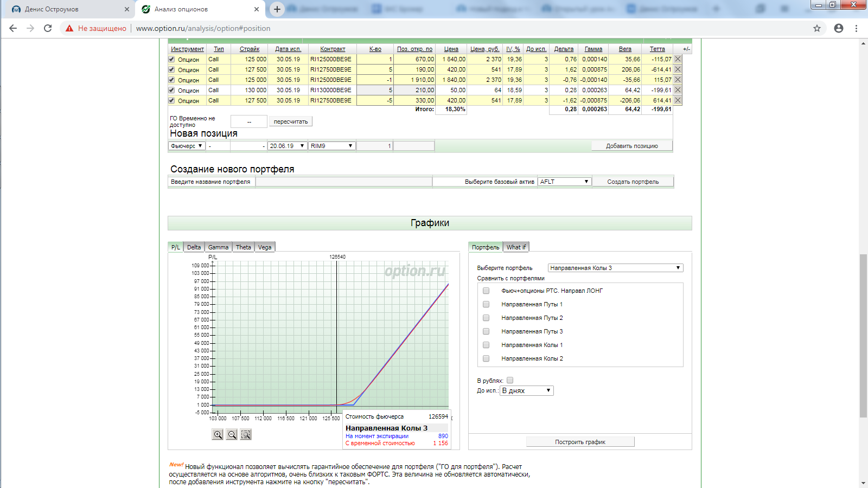The image size is (868, 488).
Task: Reload the page
Action: coord(48,28)
